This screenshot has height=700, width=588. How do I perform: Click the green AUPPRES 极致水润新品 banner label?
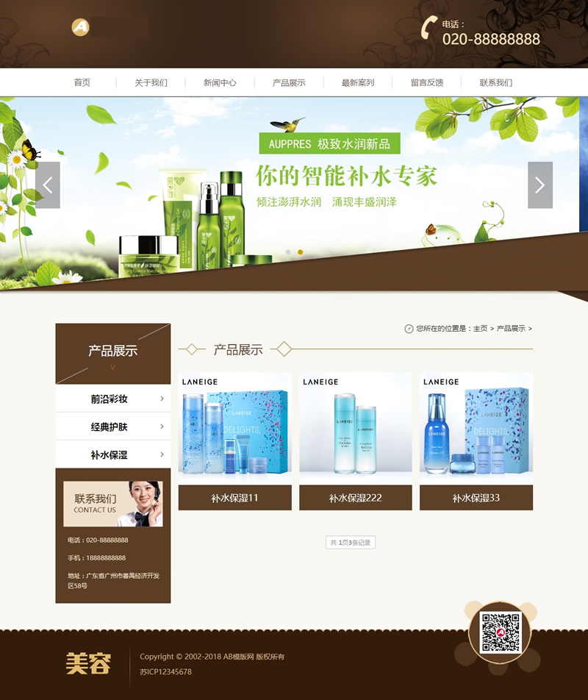pos(330,143)
